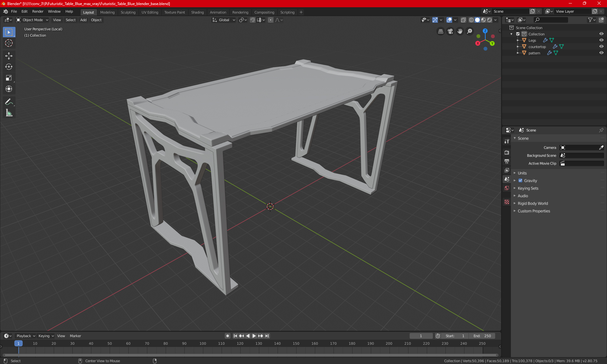The image size is (607, 364).
Task: Open the View Layer properties tab
Action: coord(507,170)
